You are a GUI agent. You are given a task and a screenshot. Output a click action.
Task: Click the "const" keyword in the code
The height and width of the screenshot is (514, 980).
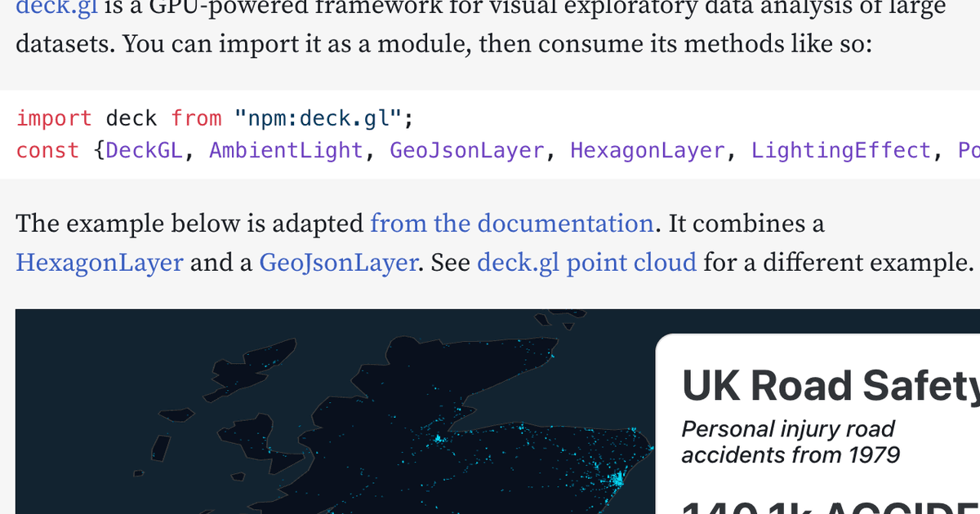coord(47,151)
